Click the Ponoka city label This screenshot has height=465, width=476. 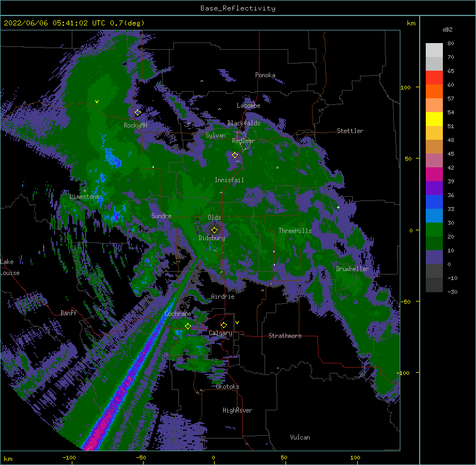click(x=265, y=75)
